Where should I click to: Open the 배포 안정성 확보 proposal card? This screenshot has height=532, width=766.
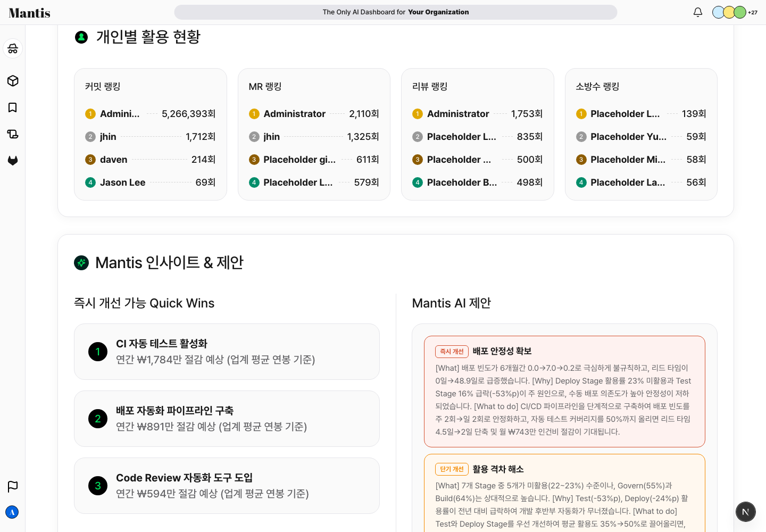coord(564,392)
